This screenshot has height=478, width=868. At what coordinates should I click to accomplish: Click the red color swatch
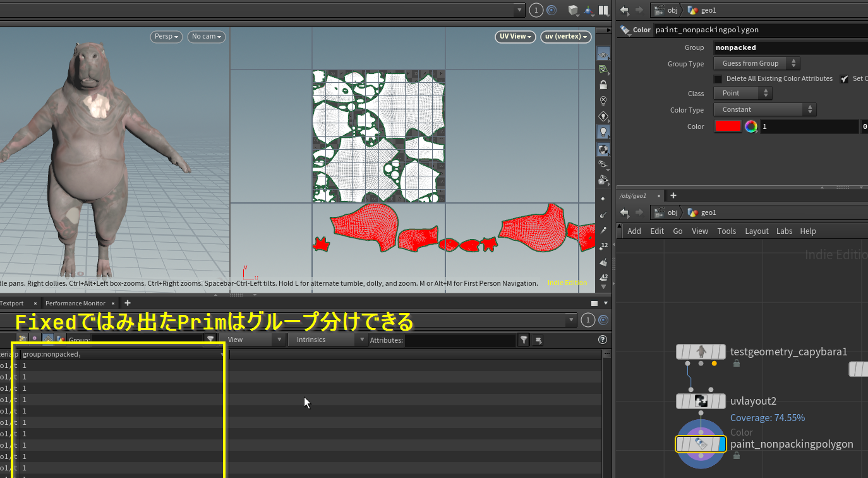click(727, 126)
